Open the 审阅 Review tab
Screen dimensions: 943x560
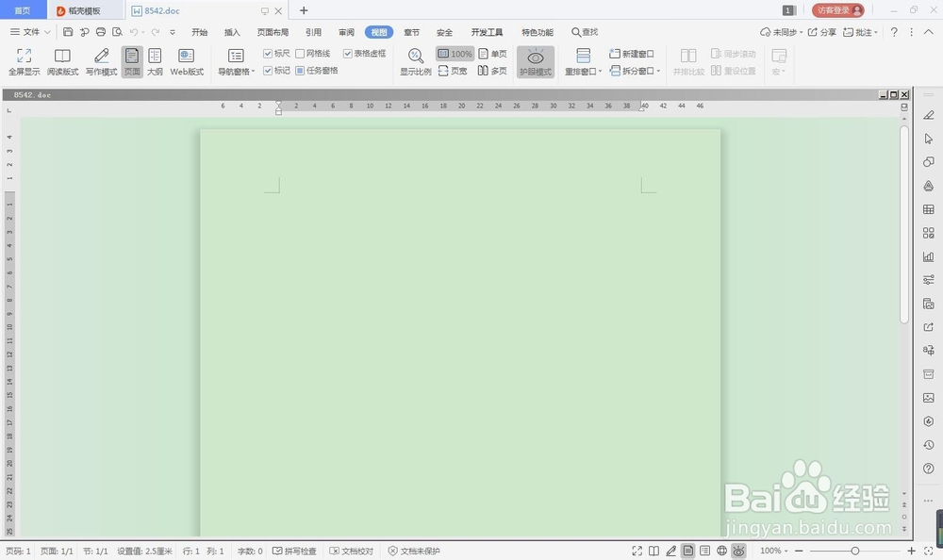click(346, 32)
